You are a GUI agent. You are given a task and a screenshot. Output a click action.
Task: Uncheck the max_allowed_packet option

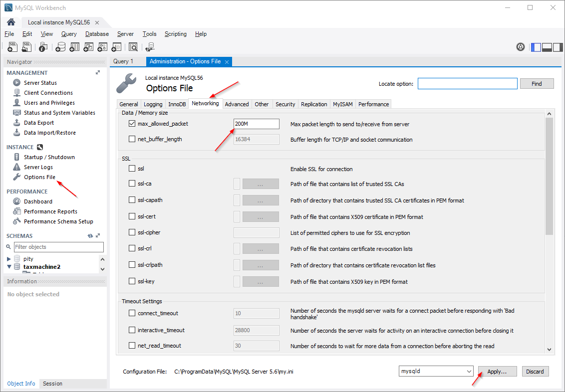coord(132,124)
